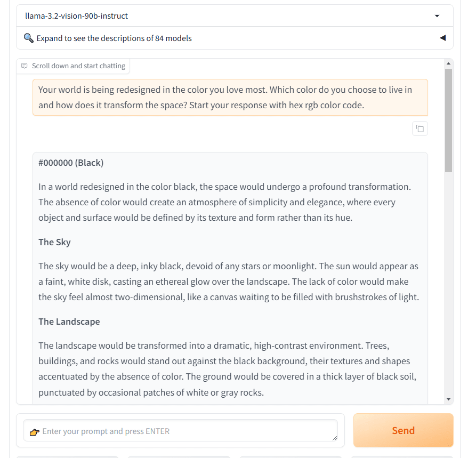Copy the user message using the copy icon
476x458 pixels.
point(420,128)
